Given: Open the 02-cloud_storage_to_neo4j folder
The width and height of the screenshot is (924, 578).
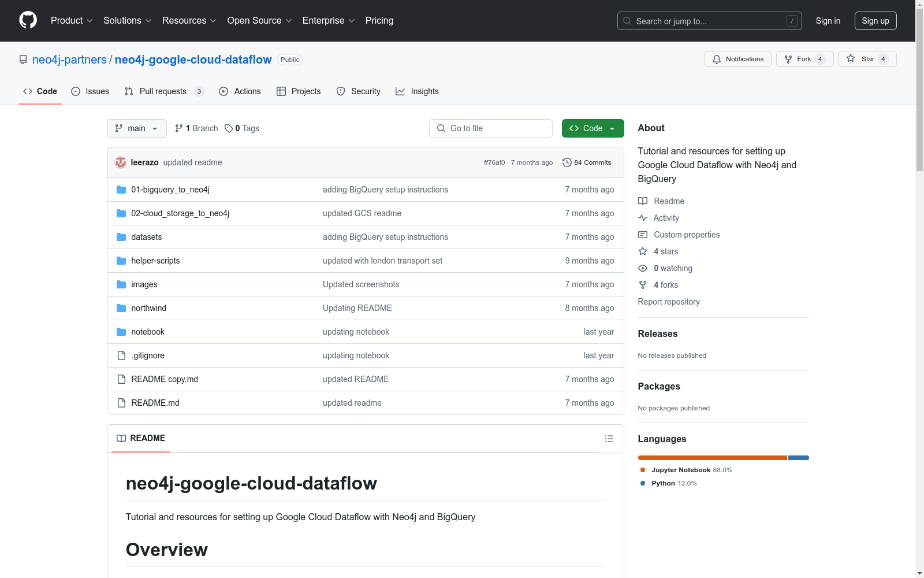Looking at the screenshot, I should point(180,213).
